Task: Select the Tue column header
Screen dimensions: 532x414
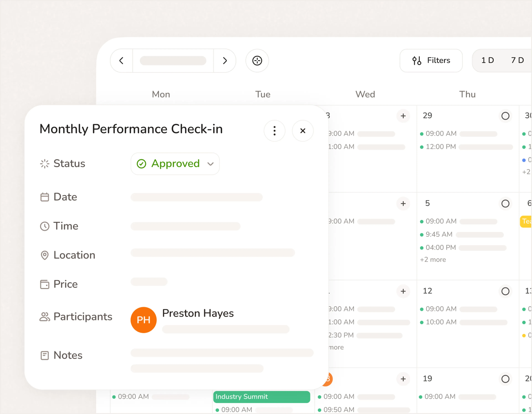Action: [x=263, y=95]
